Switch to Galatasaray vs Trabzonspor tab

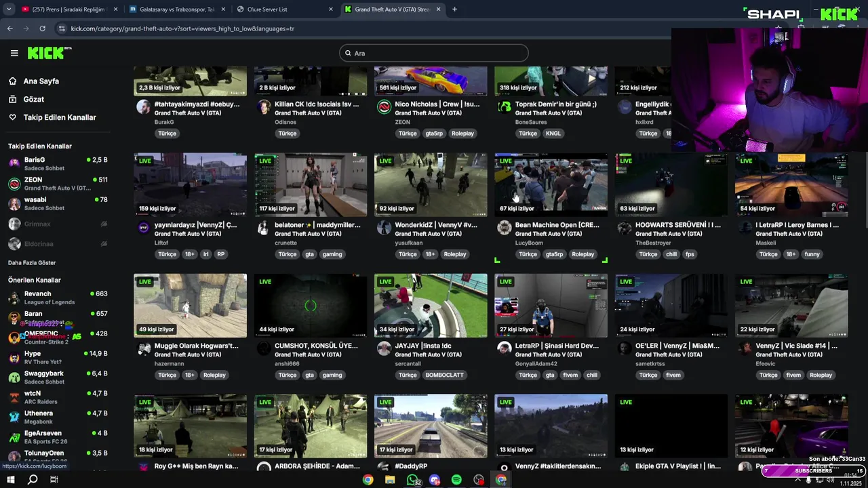[x=176, y=9]
